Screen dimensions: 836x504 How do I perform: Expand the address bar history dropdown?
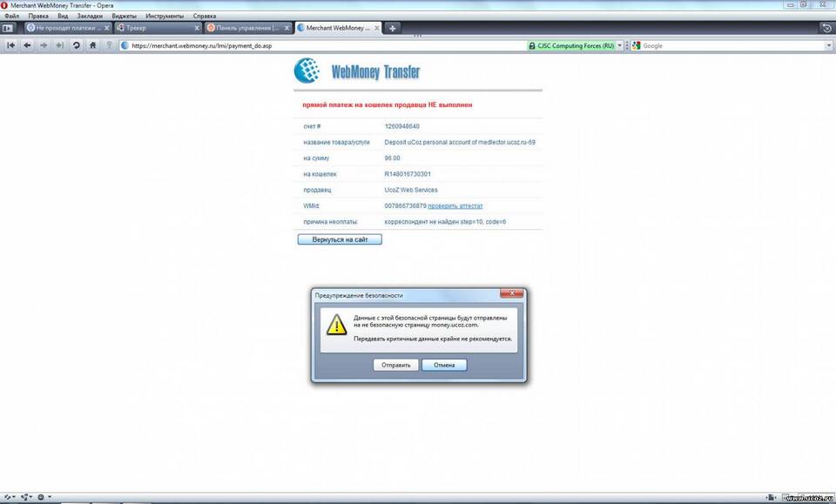(x=619, y=46)
